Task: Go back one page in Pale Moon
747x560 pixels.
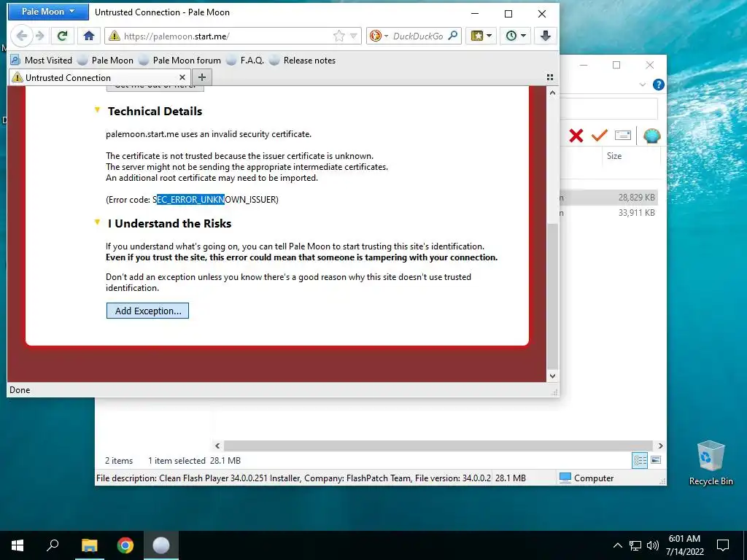Action: click(x=21, y=36)
